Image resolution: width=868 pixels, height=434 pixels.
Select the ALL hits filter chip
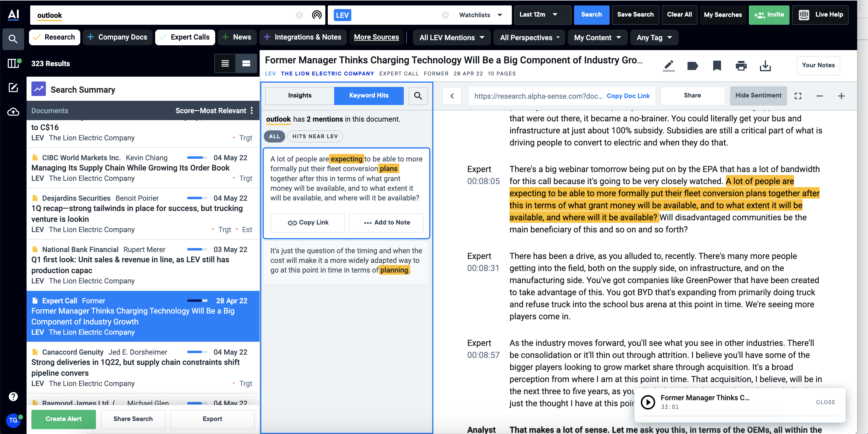click(x=274, y=136)
